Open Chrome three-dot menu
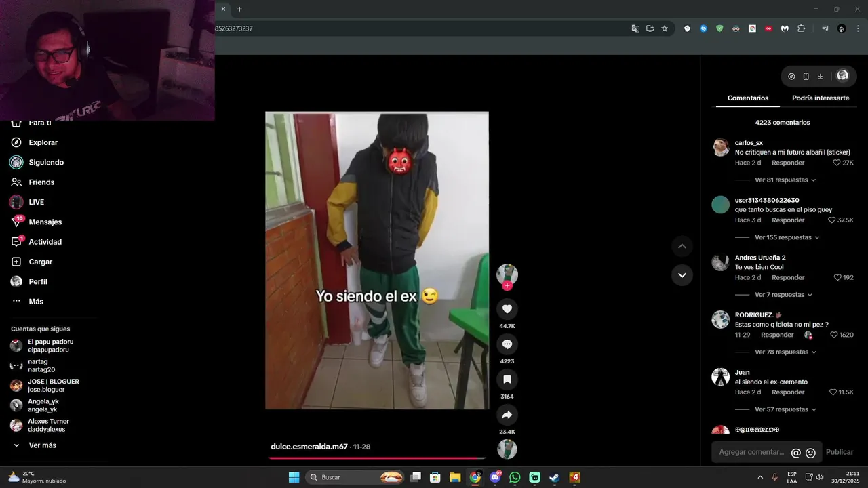868x488 pixels. (857, 28)
